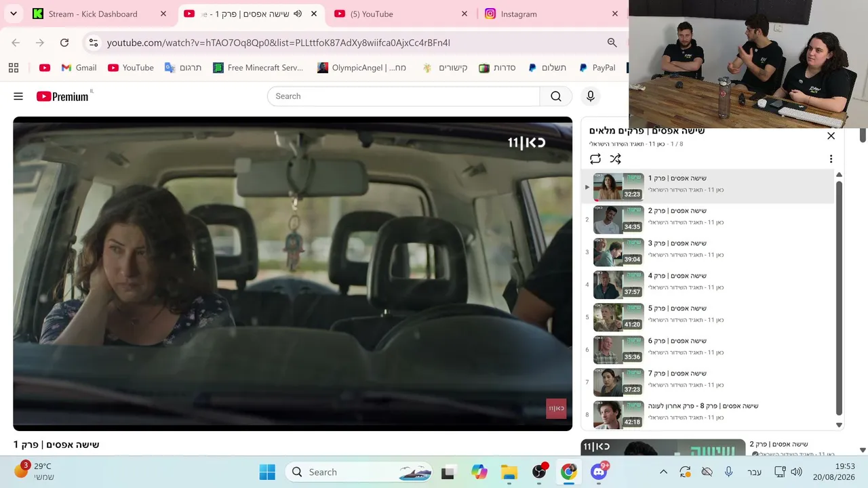Open the taskbar microphone indicator

point(729,472)
